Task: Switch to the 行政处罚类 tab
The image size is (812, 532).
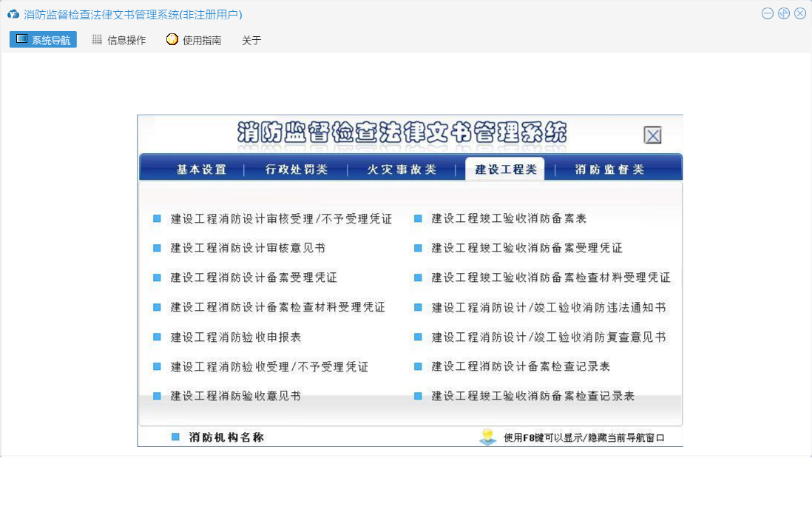Action: tap(296, 169)
